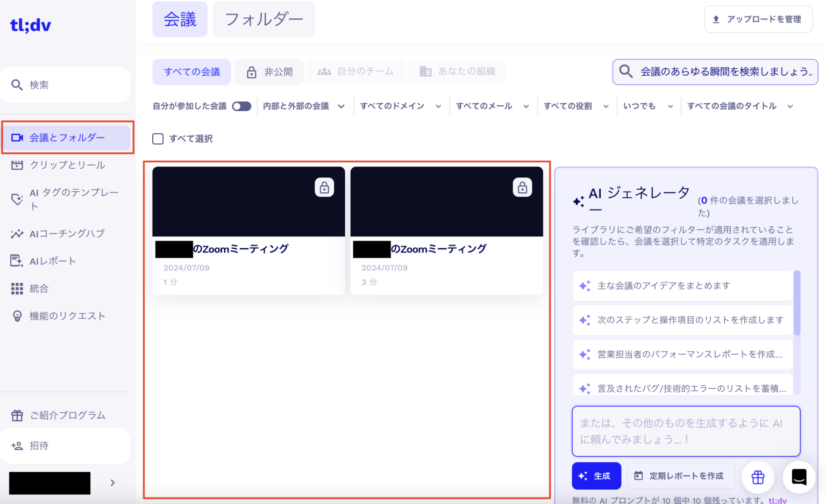Click the アップロードを管理 button

758,19
